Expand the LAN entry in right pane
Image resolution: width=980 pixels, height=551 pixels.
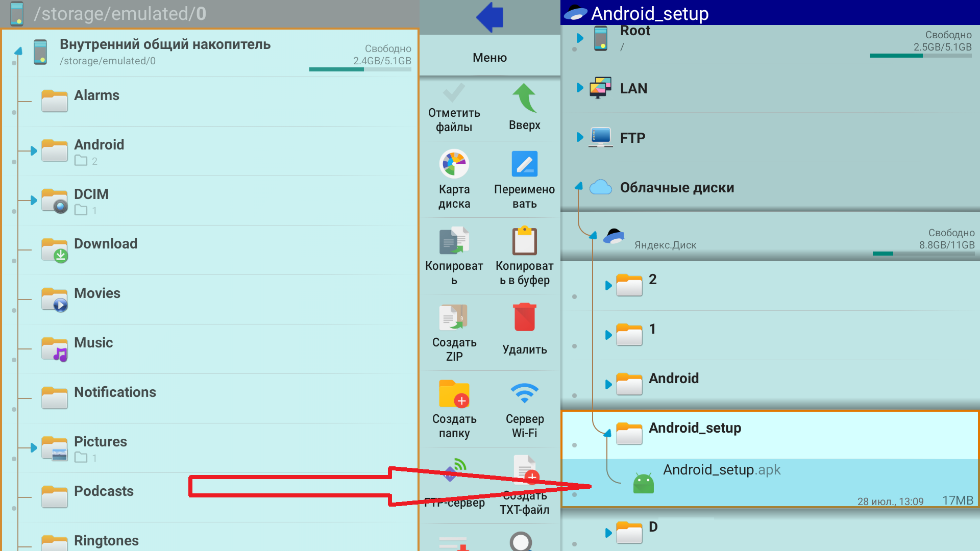[580, 88]
